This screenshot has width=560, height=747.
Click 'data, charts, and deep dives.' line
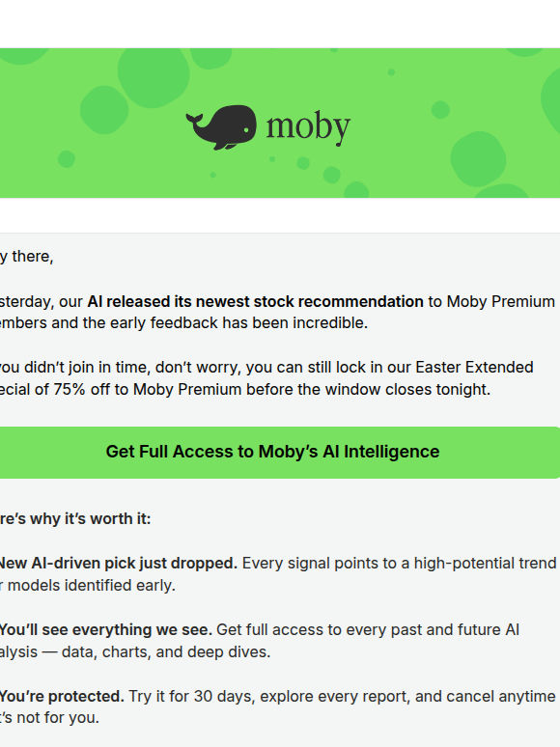(x=166, y=651)
